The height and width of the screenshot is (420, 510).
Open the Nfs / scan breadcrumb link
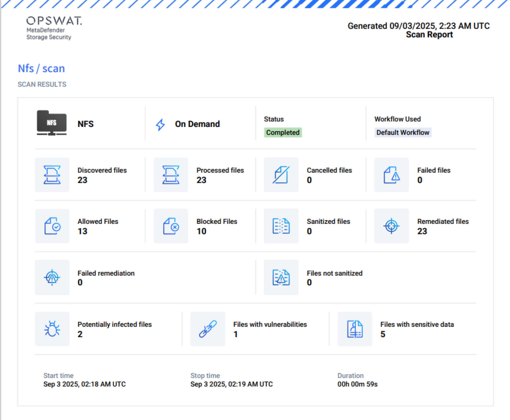[x=41, y=69]
